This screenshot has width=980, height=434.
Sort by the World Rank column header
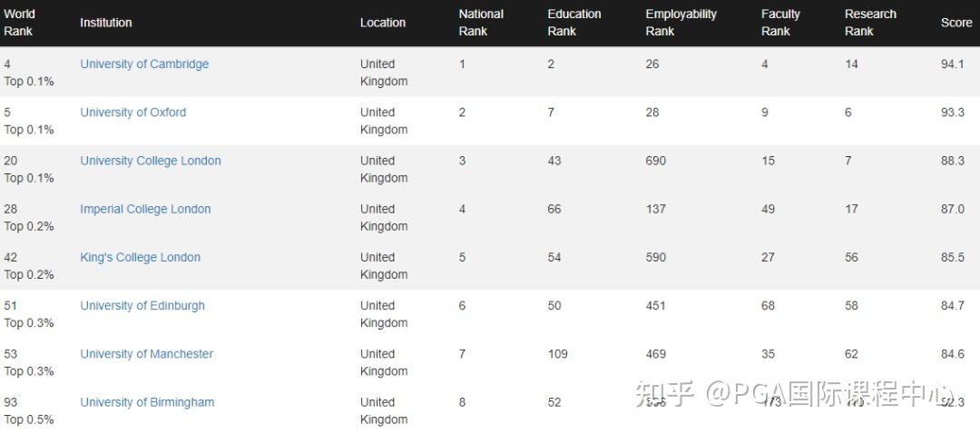click(x=20, y=23)
